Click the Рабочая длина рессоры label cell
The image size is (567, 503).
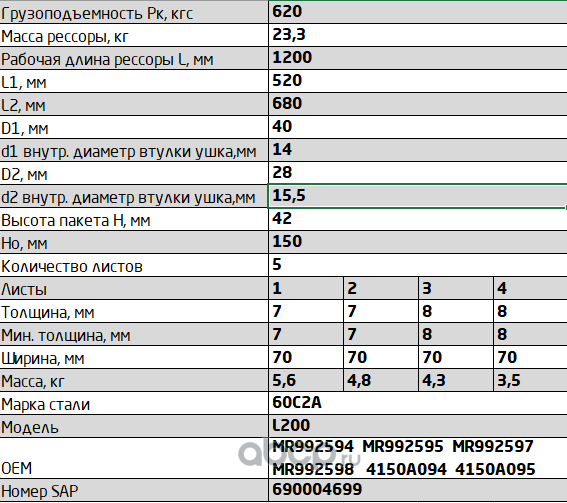pos(134,58)
